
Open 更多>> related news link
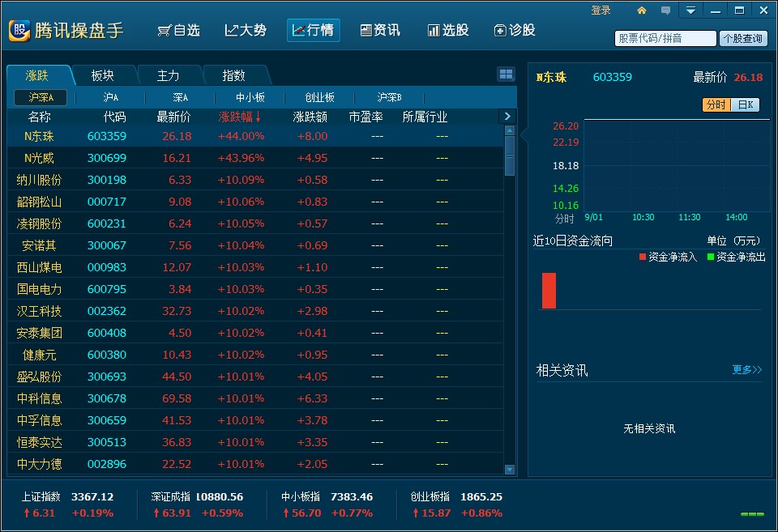pyautogui.click(x=746, y=369)
